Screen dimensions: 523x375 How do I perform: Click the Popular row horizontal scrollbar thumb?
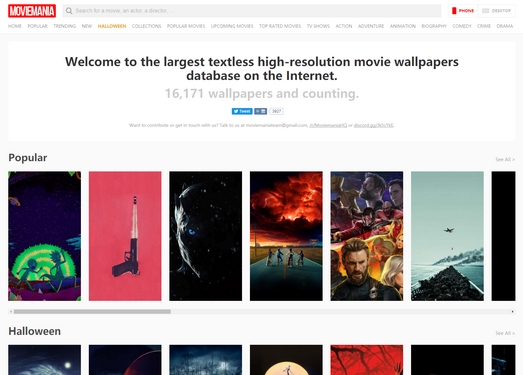pos(92,312)
